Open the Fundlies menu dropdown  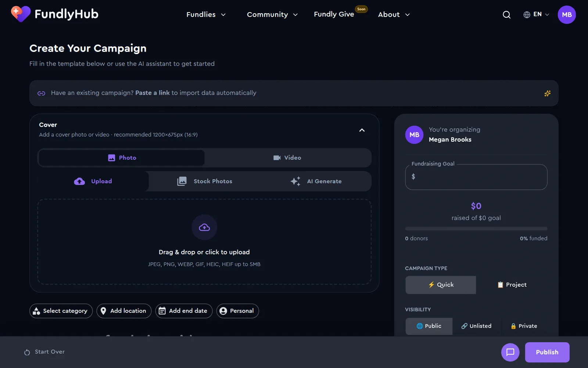coord(206,15)
